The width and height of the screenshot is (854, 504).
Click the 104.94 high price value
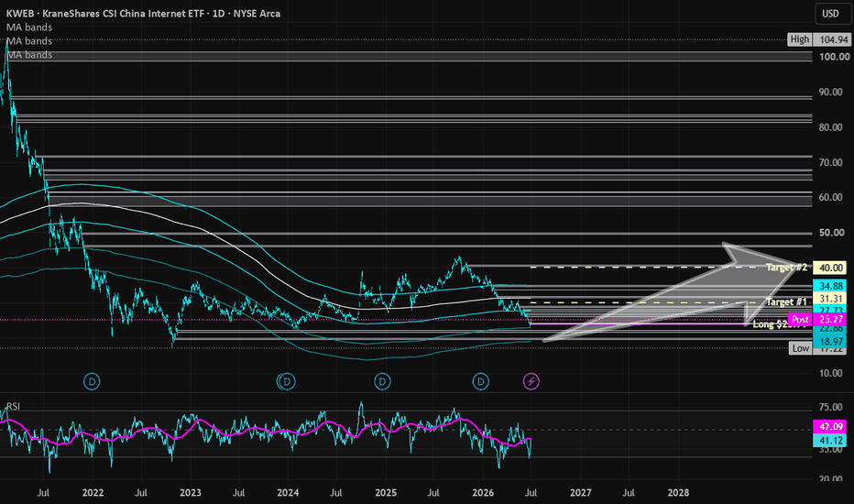833,39
